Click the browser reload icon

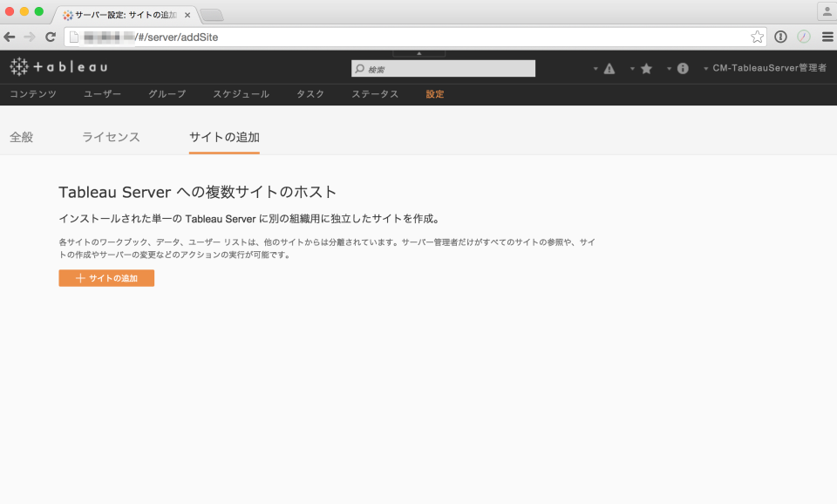(50, 37)
